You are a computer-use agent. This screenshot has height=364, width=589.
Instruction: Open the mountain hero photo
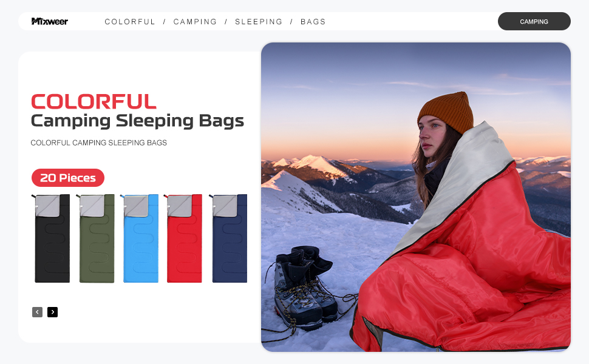(416, 197)
